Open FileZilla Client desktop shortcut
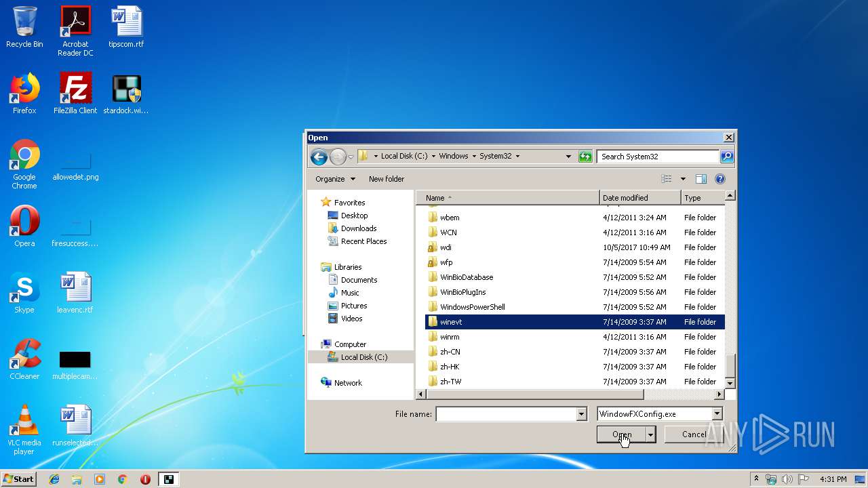The image size is (868, 488). click(75, 94)
